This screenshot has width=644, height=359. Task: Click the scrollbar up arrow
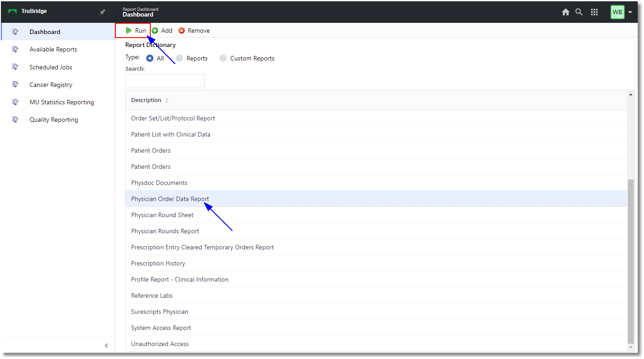click(x=631, y=94)
